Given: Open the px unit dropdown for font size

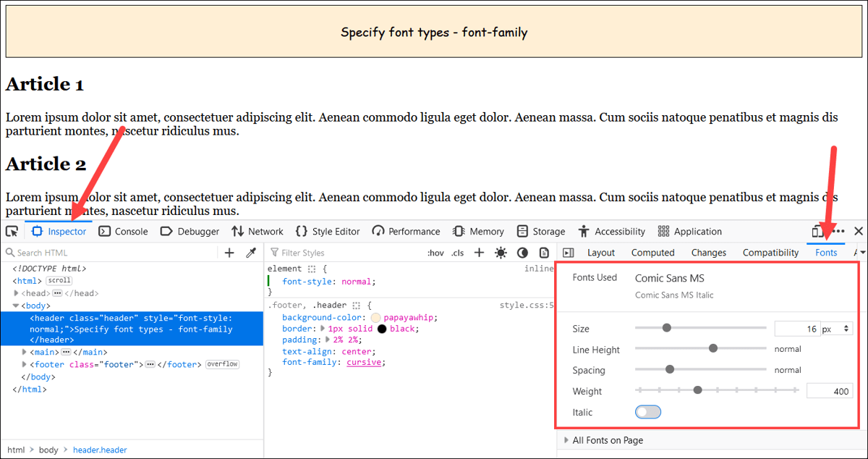Looking at the screenshot, I should (836, 328).
